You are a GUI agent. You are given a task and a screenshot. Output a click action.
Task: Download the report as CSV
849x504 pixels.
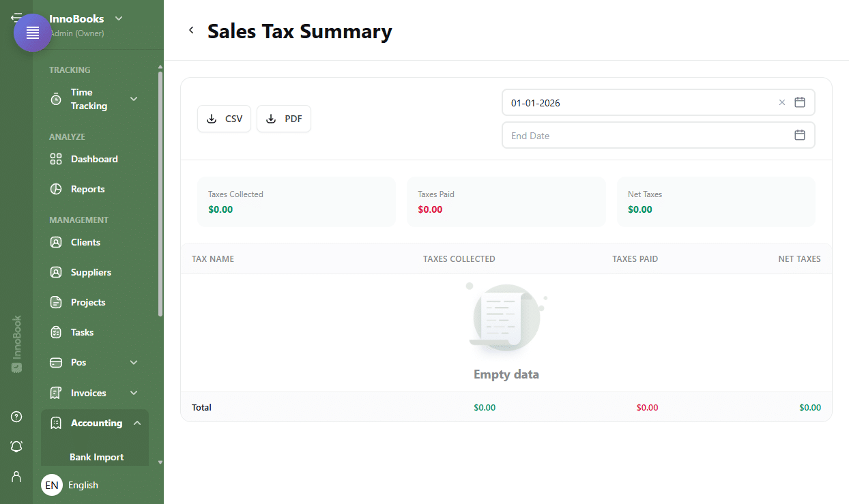coord(225,119)
